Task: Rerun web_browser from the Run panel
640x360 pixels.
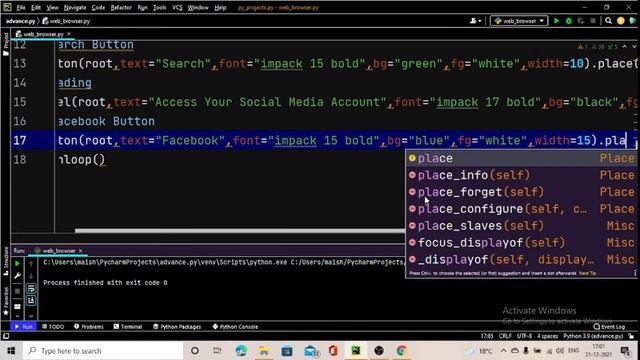Action: 17,264
